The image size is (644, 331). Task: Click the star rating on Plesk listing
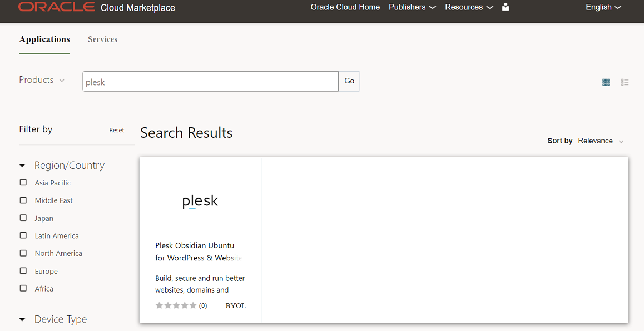click(x=176, y=305)
